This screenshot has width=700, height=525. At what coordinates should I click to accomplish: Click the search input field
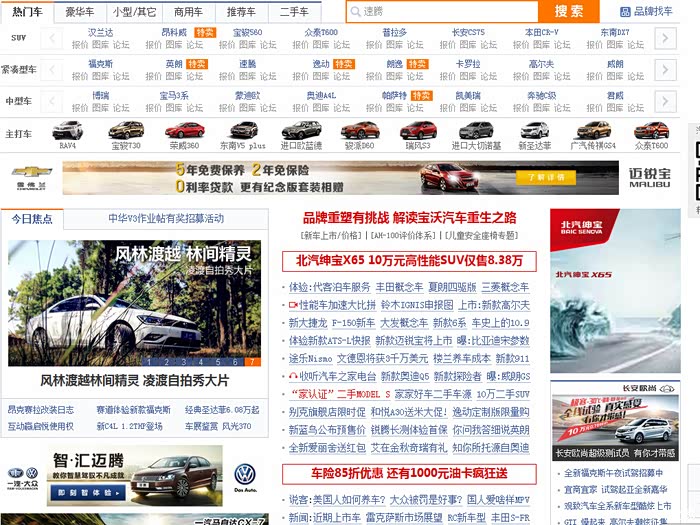(442, 12)
